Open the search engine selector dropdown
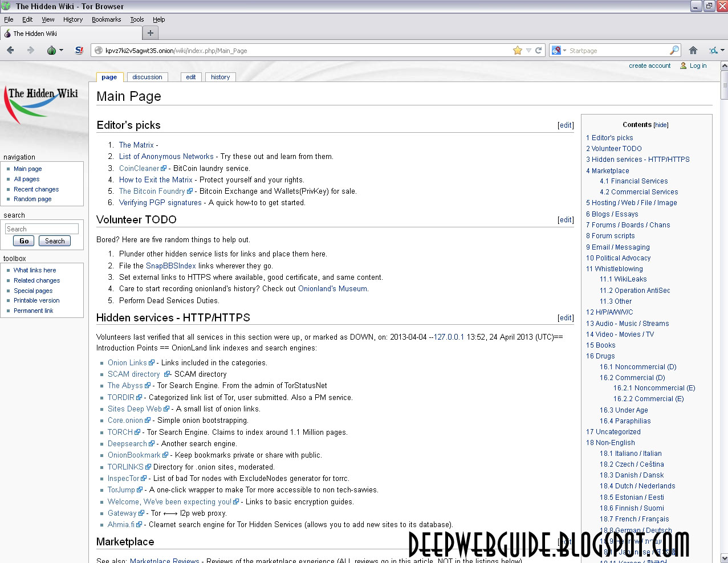Screen dimensions: 728x563 564,50
